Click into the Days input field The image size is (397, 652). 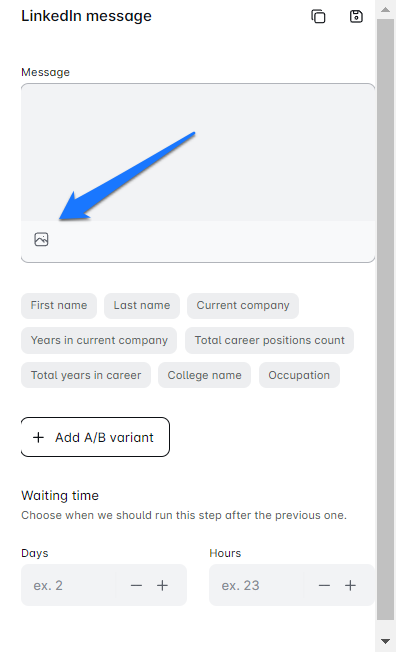tap(69, 585)
